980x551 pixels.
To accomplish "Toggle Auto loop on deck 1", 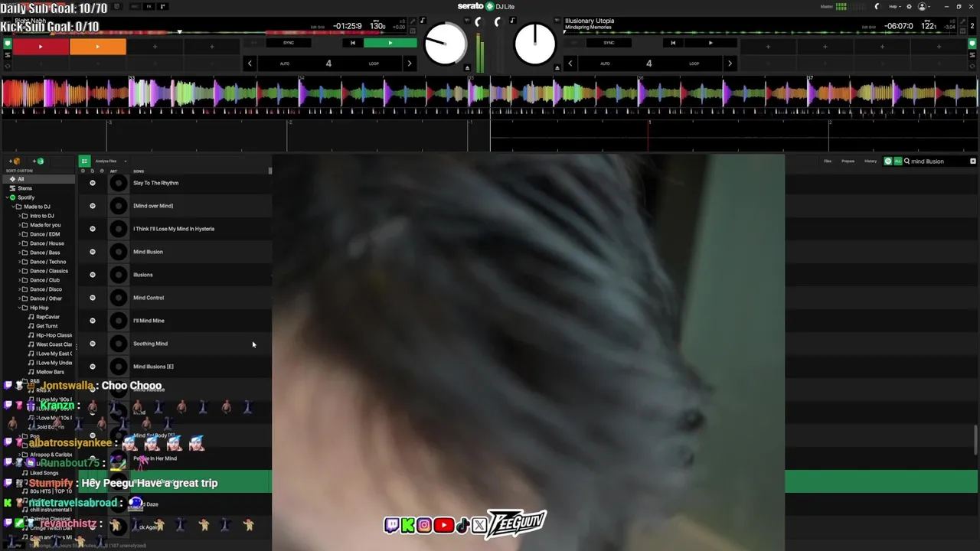I will tap(284, 64).
